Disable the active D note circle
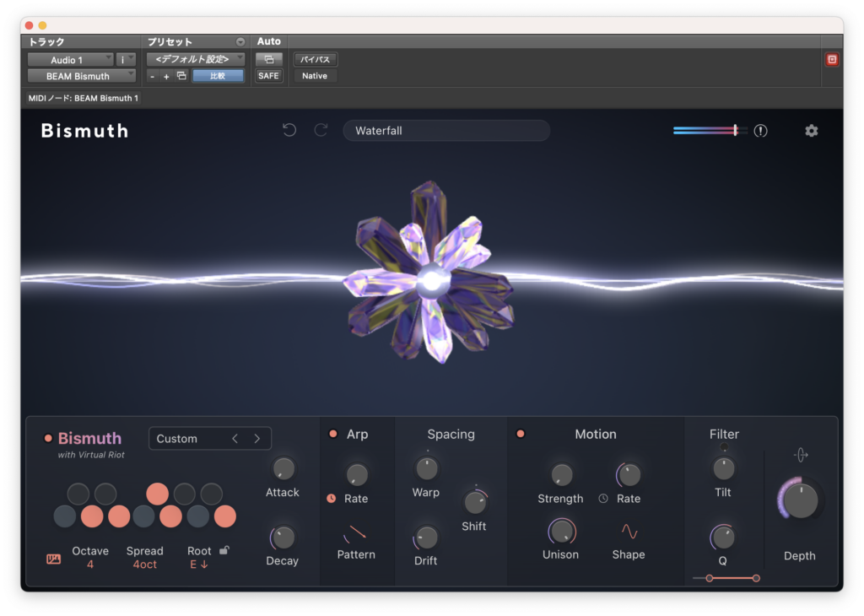 (92, 516)
